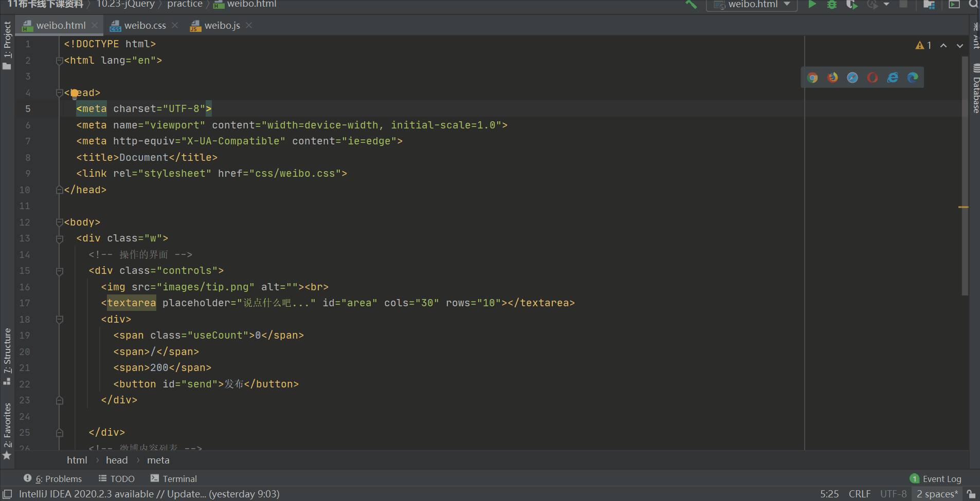Click the head breadcrumb

117,460
